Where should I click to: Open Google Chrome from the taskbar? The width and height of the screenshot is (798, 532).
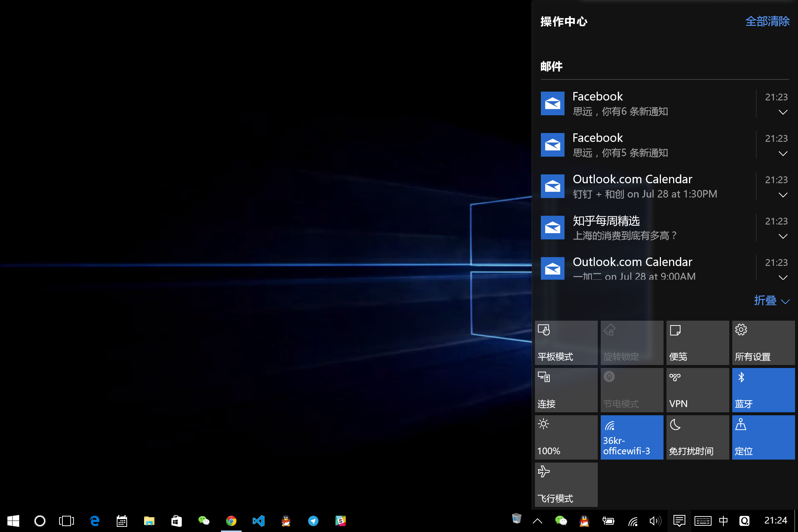tap(231, 521)
